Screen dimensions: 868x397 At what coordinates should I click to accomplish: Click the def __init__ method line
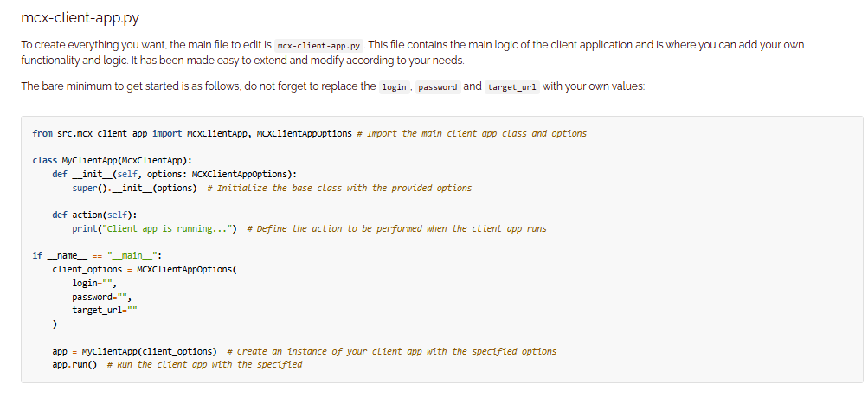pos(174,174)
